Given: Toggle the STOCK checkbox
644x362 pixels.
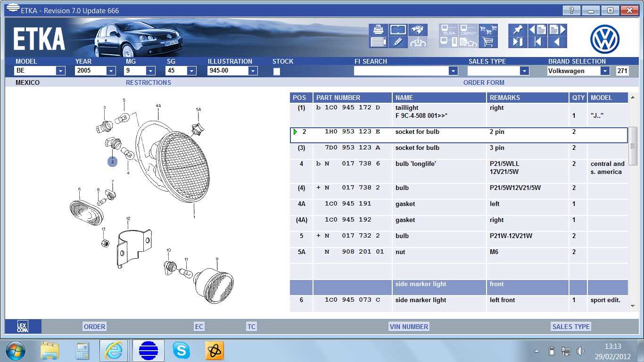Looking at the screenshot, I should pos(277,72).
